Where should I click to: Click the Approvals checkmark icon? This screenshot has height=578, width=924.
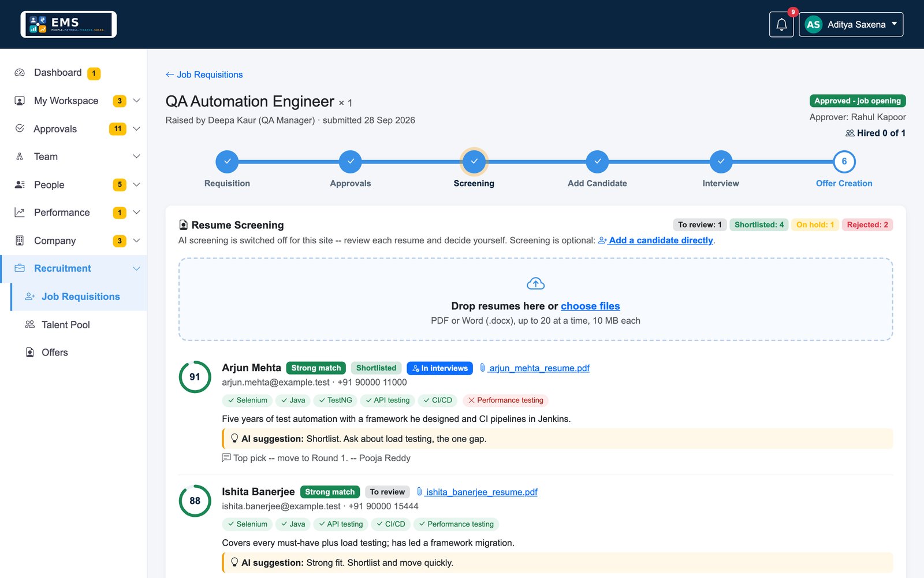click(x=20, y=128)
